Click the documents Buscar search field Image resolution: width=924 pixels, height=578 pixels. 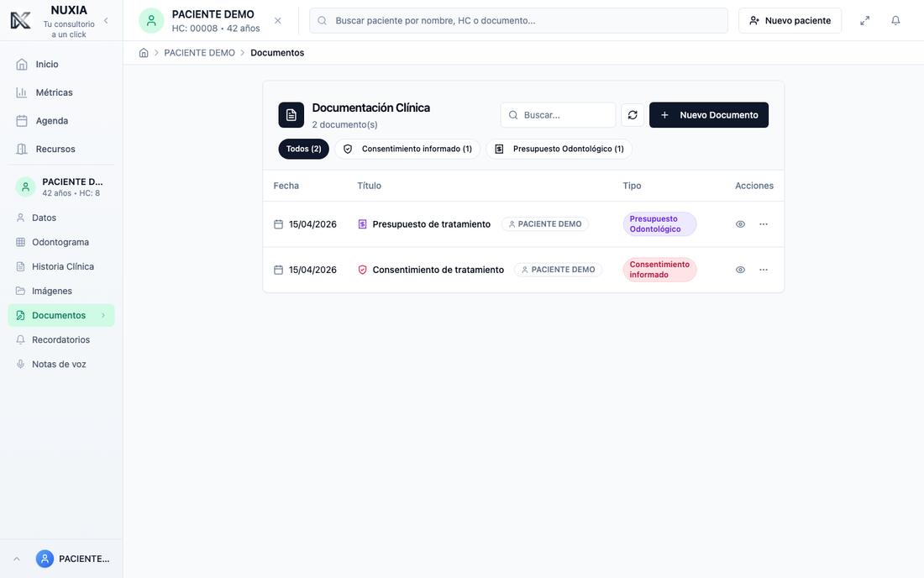(558, 115)
